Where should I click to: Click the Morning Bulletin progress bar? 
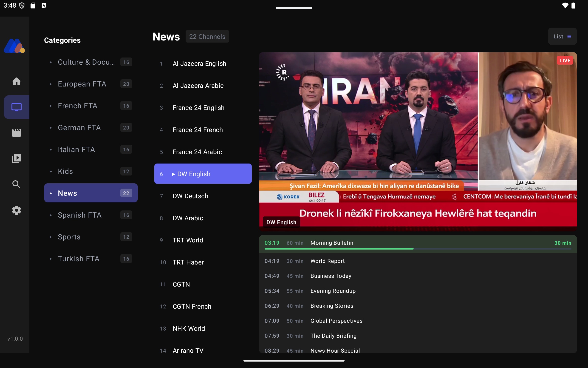tap(418, 249)
